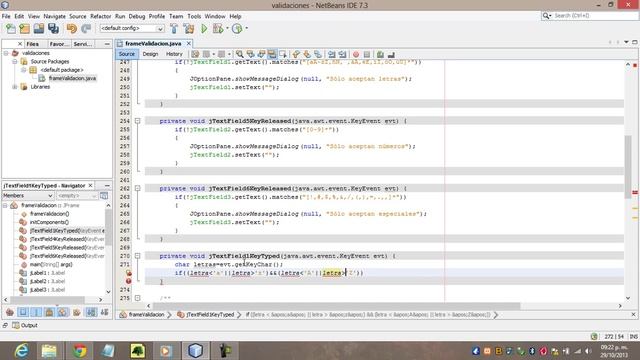Viewport: 640px width, 360px height.
Task: Open the Navigate menu
Action: (55, 16)
